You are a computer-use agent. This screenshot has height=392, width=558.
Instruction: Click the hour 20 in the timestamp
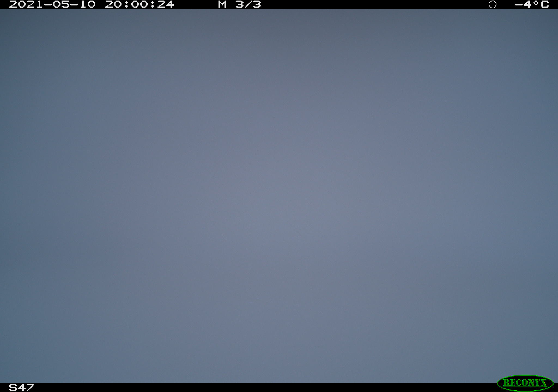tap(113, 4)
